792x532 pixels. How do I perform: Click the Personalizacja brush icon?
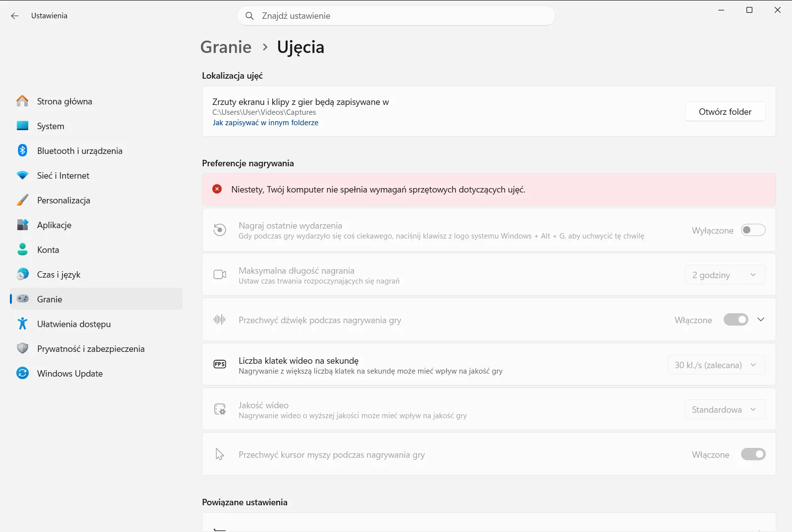click(x=22, y=200)
